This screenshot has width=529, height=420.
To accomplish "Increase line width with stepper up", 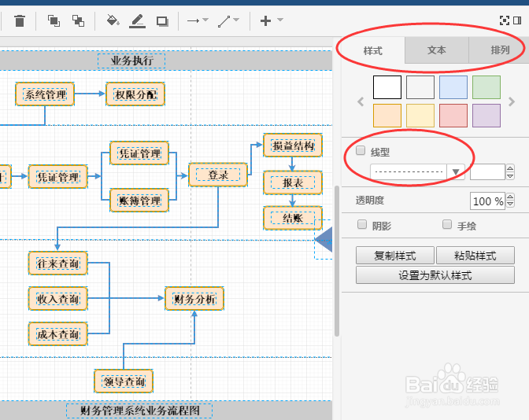I will pyautogui.click(x=510, y=168).
